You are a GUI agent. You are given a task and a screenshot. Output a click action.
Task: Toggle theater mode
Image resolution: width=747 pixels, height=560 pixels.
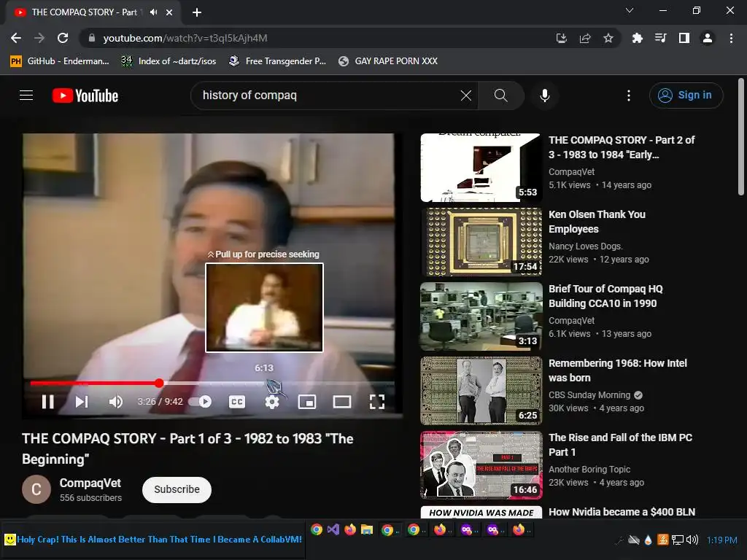341,402
